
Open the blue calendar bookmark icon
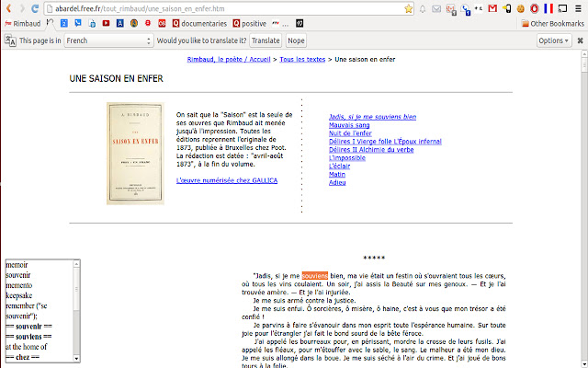coord(64,24)
